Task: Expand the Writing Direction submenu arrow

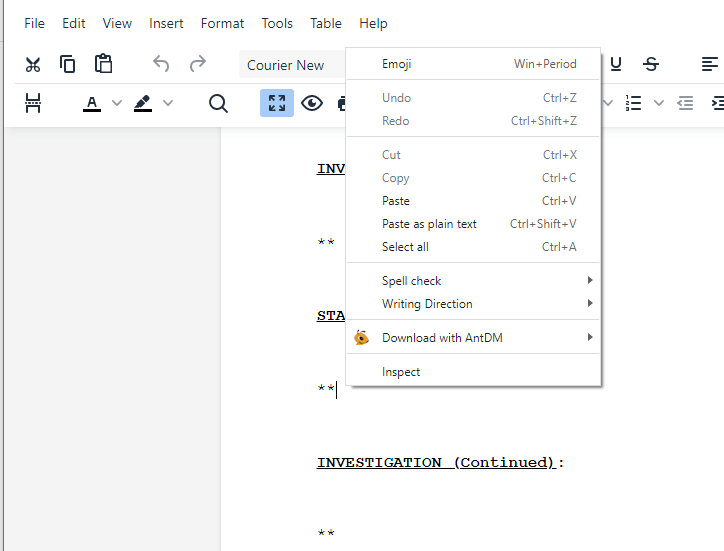Action: pos(590,303)
